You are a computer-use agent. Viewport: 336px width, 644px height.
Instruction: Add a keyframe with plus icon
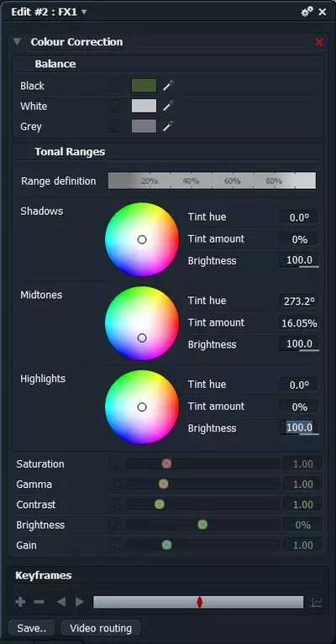20,602
